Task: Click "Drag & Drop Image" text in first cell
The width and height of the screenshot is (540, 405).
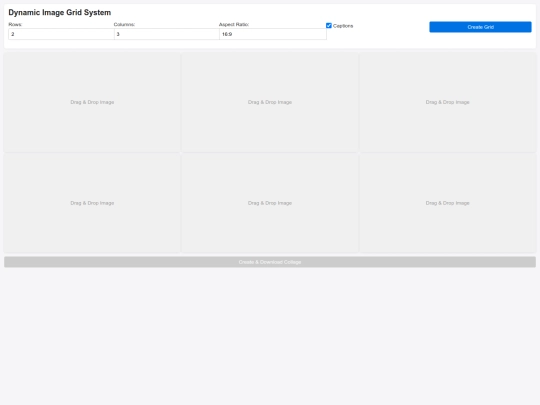Action: click(92, 102)
